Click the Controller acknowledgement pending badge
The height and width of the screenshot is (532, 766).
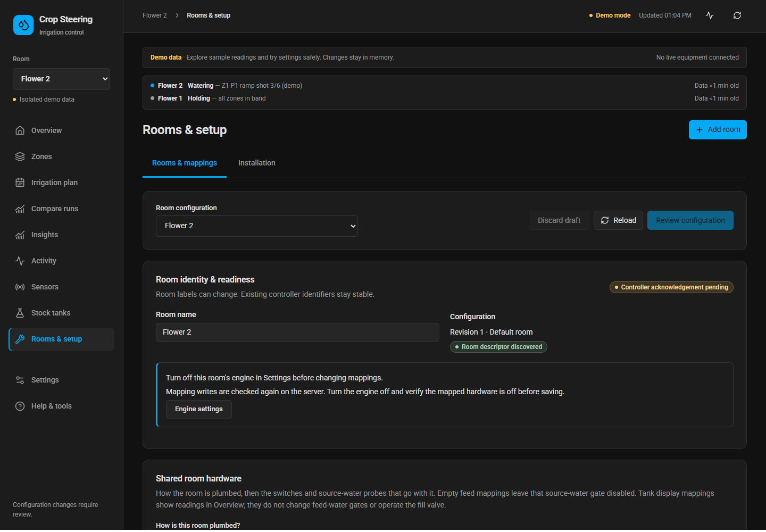671,287
